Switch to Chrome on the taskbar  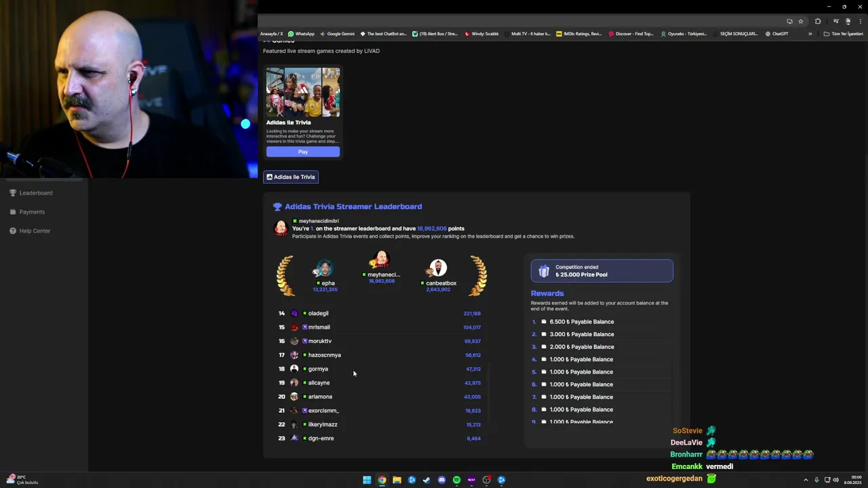click(x=382, y=480)
